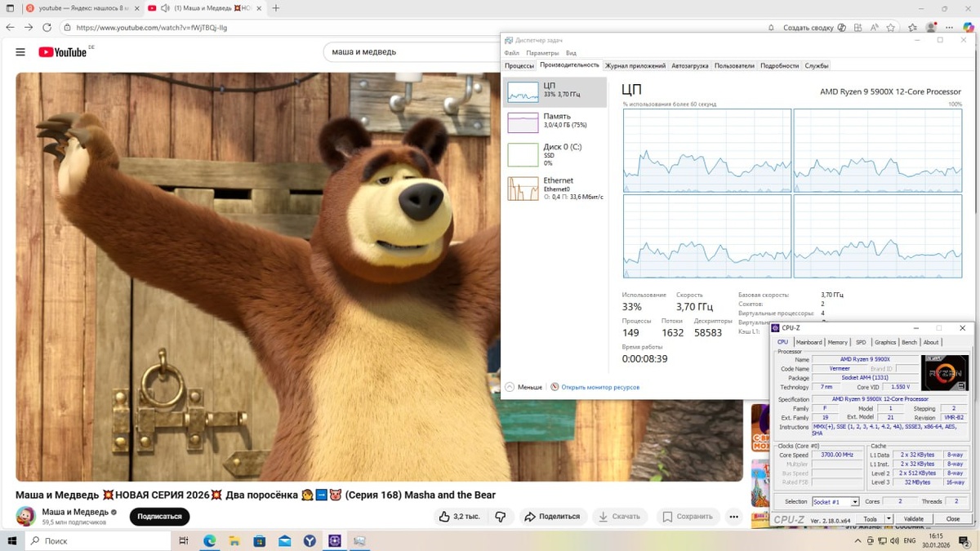Open Microsoft Store from the taskbar
Screen dimensions: 980x551
coord(260,540)
